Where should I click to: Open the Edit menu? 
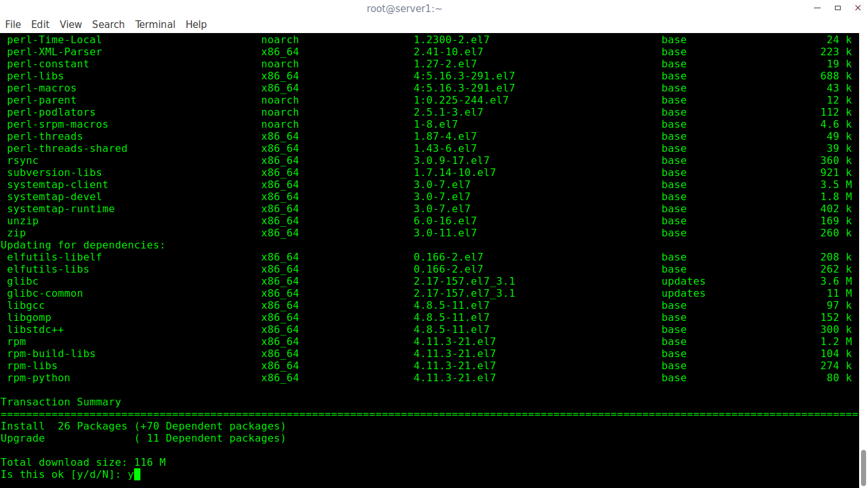point(40,24)
